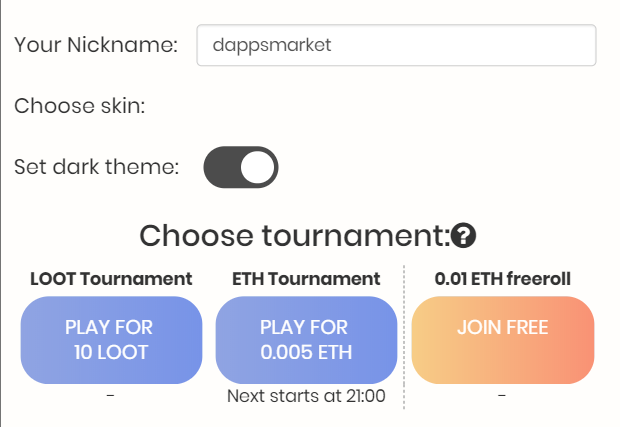620x427 pixels.
Task: Click the Next starts at 21:00 text
Action: (306, 396)
